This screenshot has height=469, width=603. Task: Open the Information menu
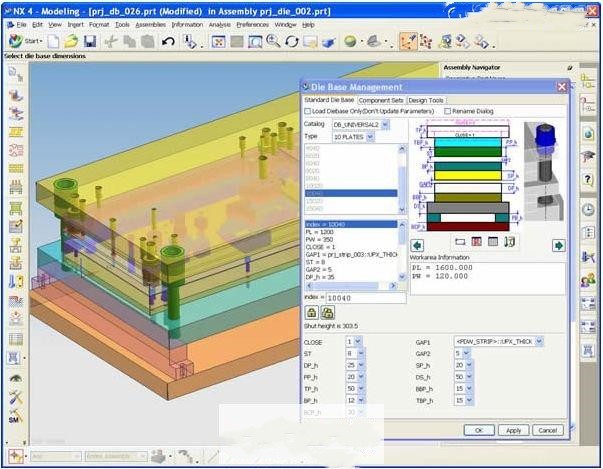[x=187, y=25]
